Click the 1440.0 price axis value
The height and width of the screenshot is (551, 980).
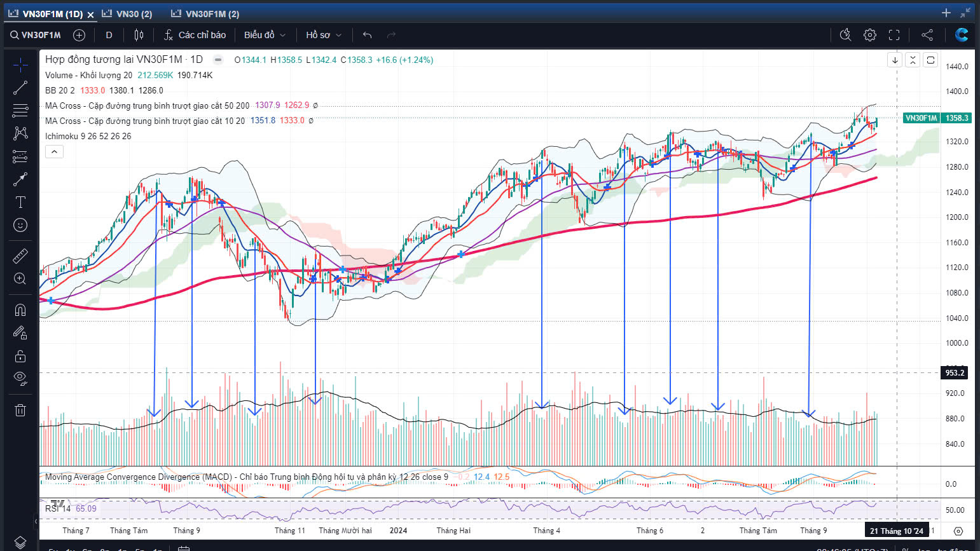click(957, 66)
